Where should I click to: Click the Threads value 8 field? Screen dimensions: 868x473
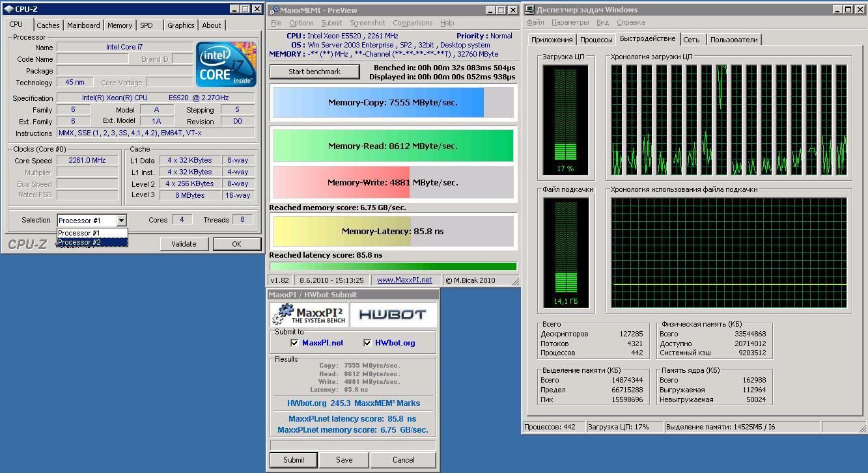(x=242, y=220)
